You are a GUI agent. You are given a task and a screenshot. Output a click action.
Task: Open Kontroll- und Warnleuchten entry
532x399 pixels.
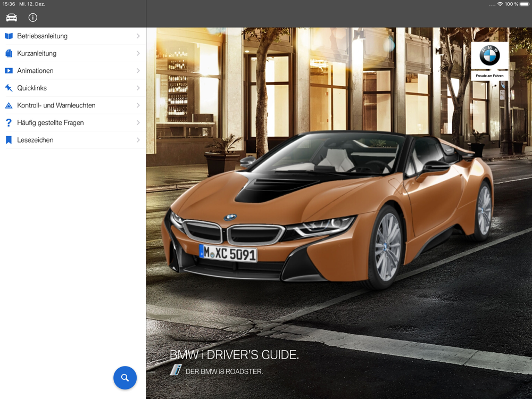point(73,105)
